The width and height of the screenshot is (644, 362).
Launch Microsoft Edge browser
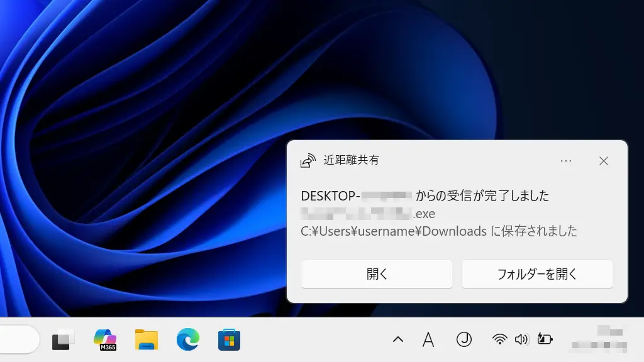(x=187, y=340)
